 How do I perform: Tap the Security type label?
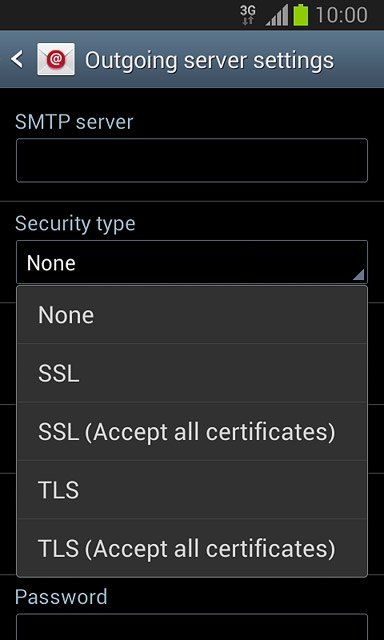click(75, 224)
